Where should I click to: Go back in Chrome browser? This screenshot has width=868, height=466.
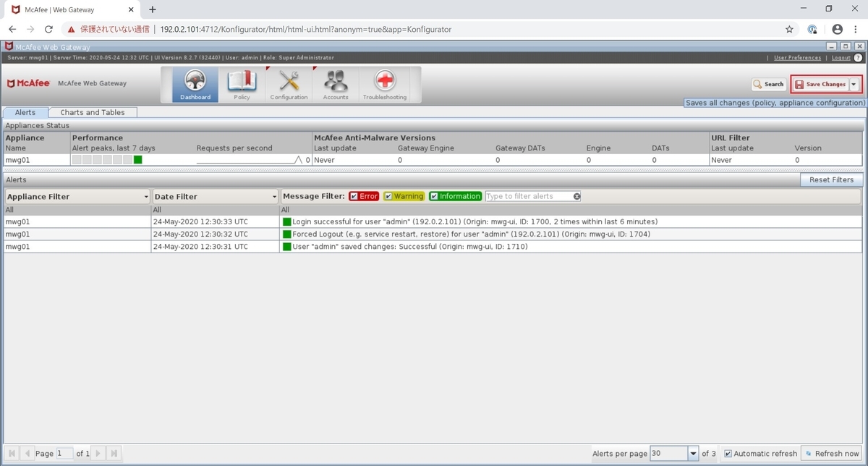12,30
